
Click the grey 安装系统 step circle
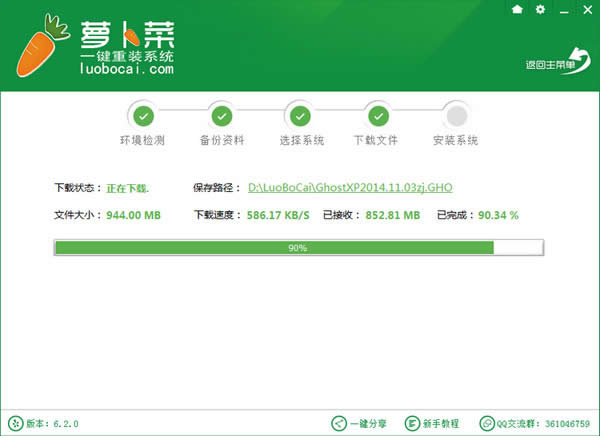[456, 114]
